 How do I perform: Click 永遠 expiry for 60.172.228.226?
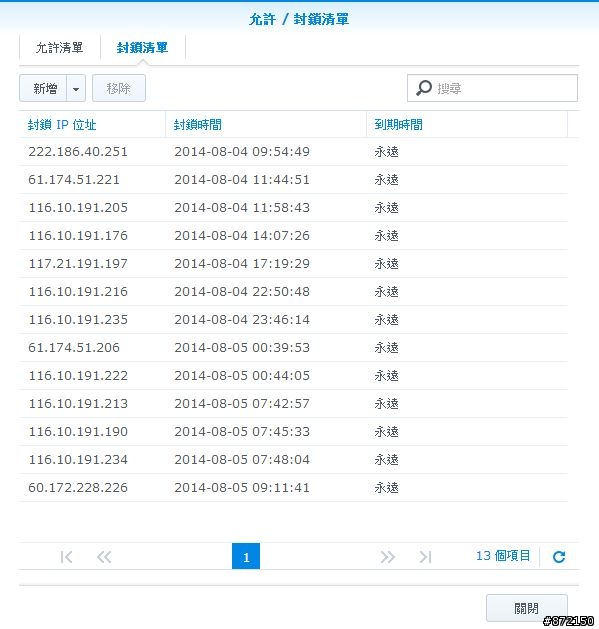(x=386, y=487)
